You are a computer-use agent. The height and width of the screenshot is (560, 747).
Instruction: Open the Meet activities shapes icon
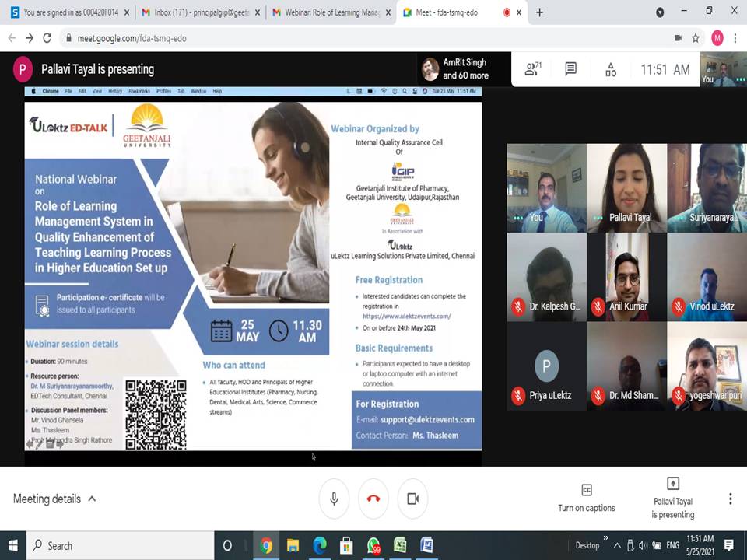pos(610,69)
